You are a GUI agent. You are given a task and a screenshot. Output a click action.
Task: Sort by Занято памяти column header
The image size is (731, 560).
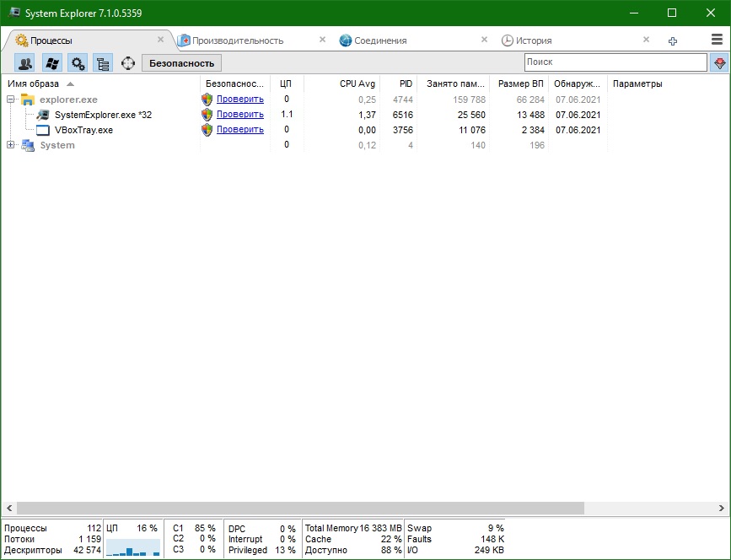[x=453, y=84]
